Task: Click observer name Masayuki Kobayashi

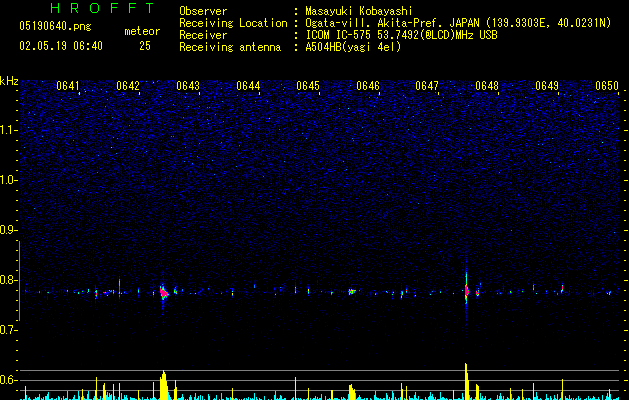Action: click(359, 11)
